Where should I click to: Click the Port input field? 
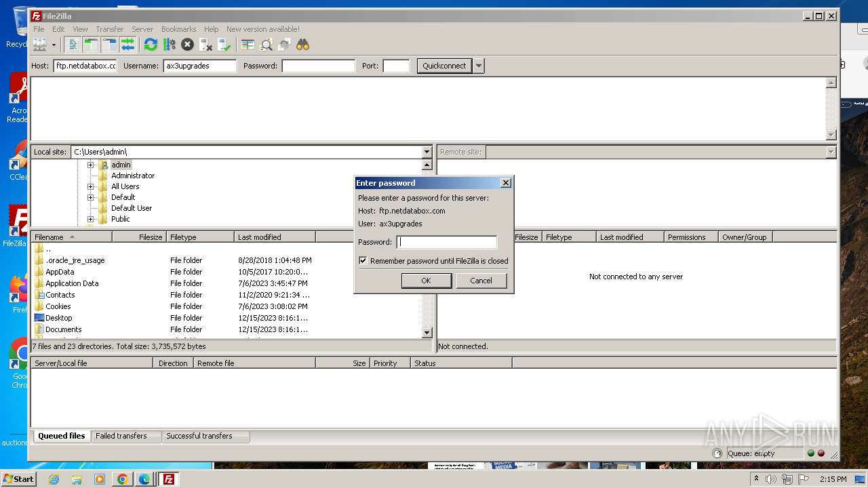(396, 66)
